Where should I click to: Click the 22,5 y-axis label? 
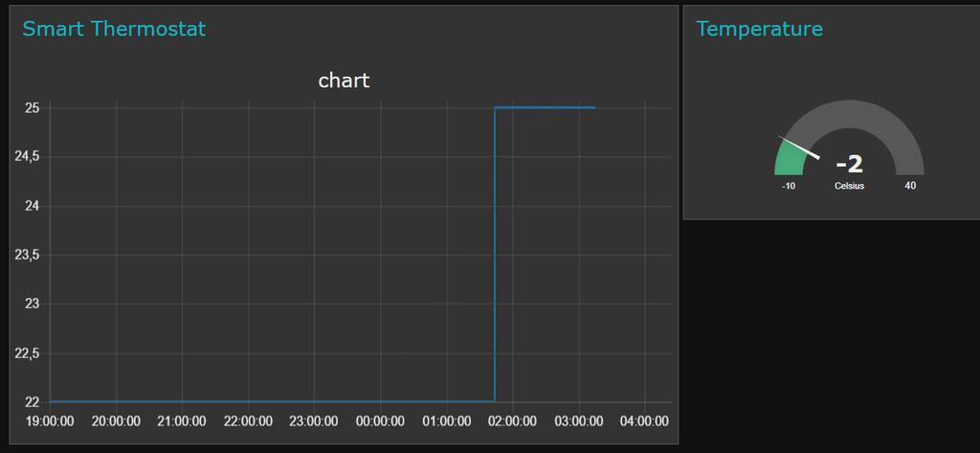[x=27, y=353]
